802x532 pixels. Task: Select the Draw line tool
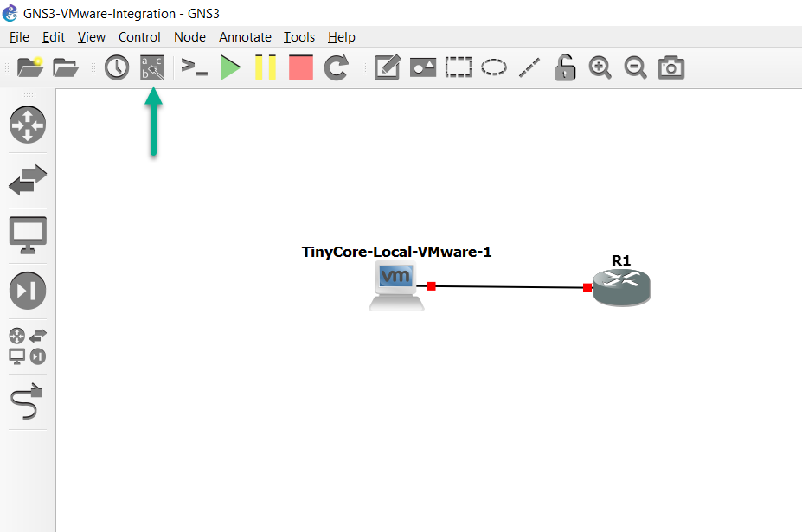529,67
